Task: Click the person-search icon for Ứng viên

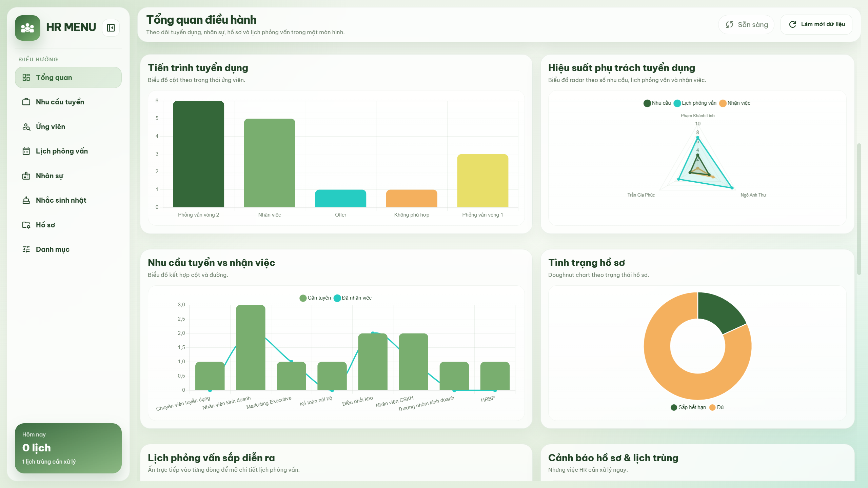Action: [26, 127]
